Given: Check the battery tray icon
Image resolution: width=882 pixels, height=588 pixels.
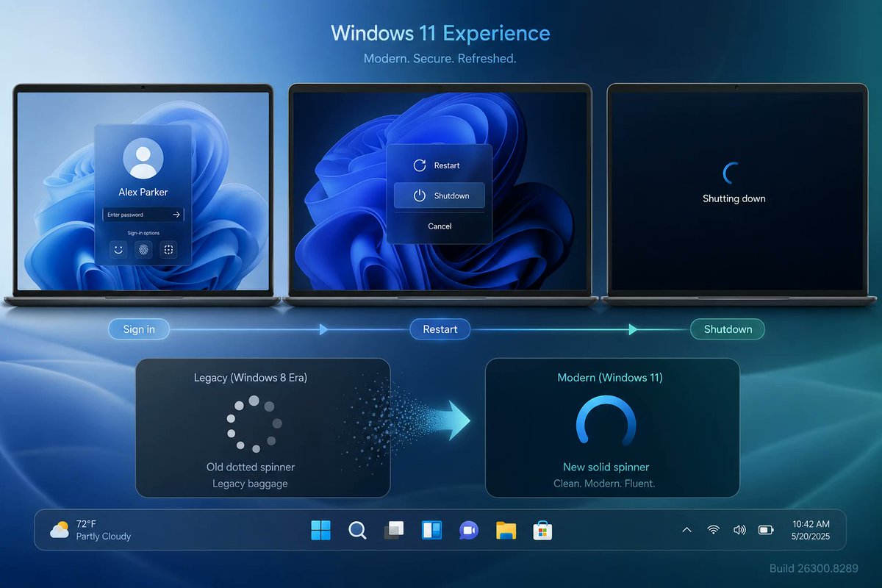Looking at the screenshot, I should (x=767, y=530).
